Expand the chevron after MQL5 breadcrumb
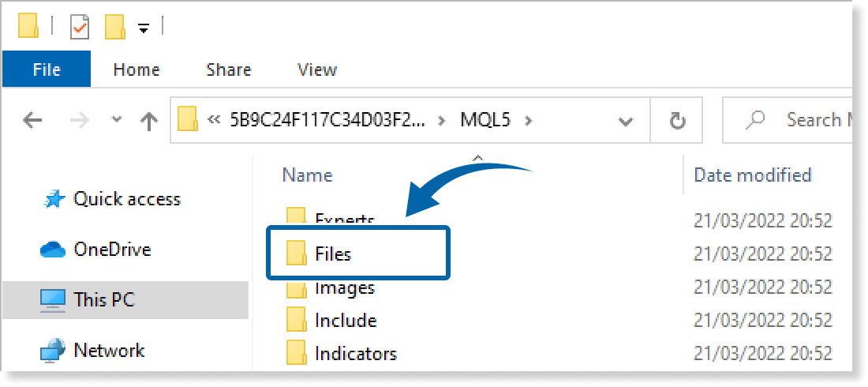868x387 pixels. pos(529,120)
